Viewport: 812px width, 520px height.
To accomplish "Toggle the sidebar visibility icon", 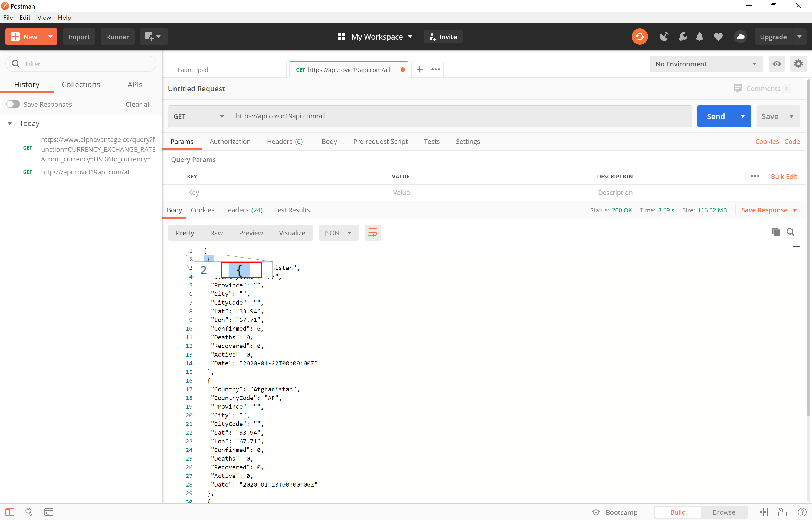I will [x=10, y=512].
